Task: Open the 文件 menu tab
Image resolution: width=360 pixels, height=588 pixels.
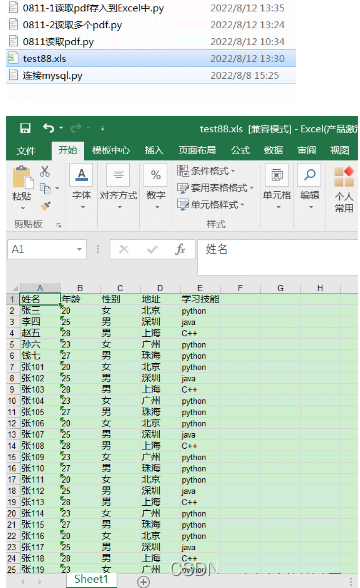Action: pyautogui.click(x=26, y=151)
